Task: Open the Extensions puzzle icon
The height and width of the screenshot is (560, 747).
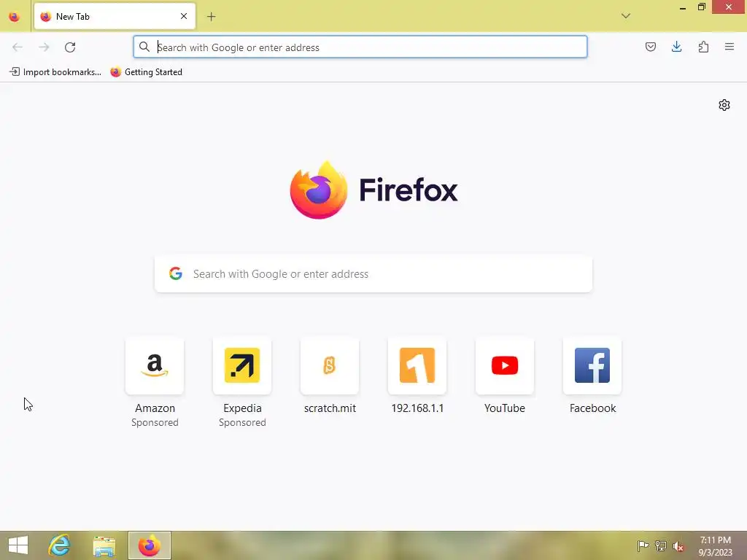Action: coord(703,47)
